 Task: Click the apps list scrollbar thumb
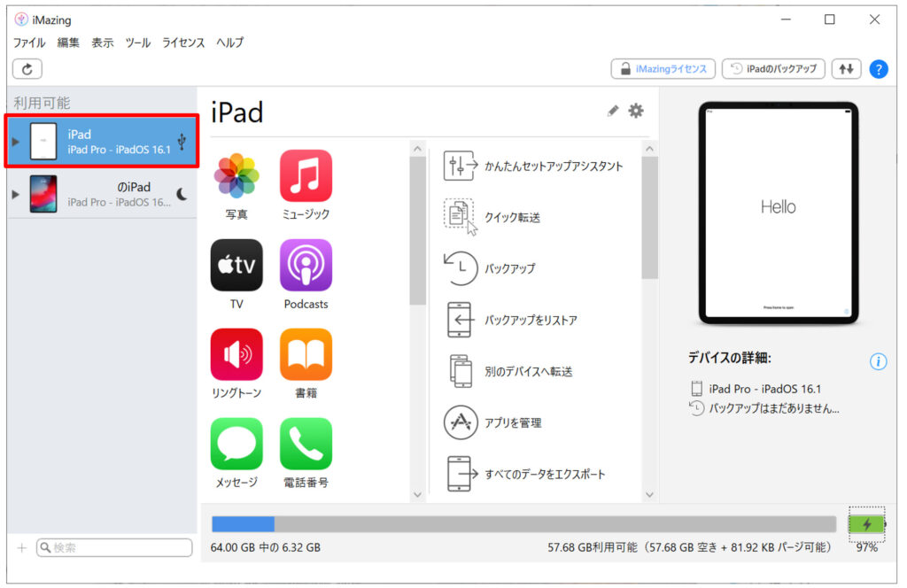tap(418, 230)
